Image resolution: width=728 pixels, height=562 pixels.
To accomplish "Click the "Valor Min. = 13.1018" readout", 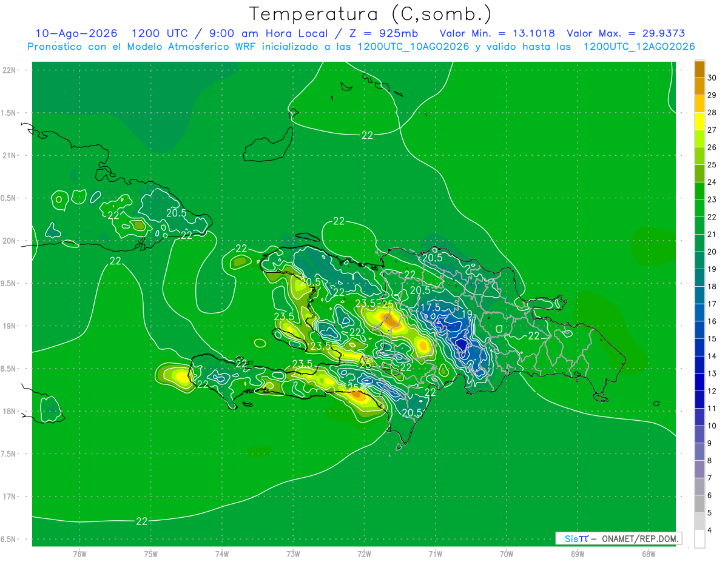I will 497,33.
